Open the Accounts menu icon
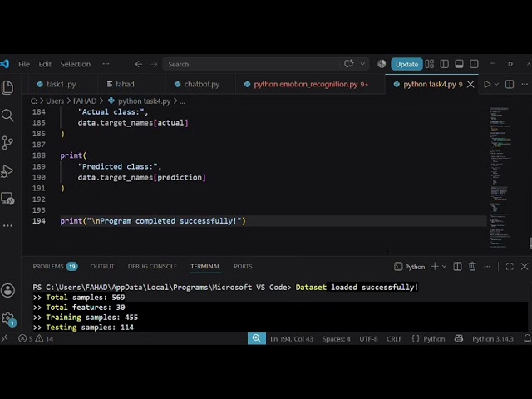 tap(7, 290)
